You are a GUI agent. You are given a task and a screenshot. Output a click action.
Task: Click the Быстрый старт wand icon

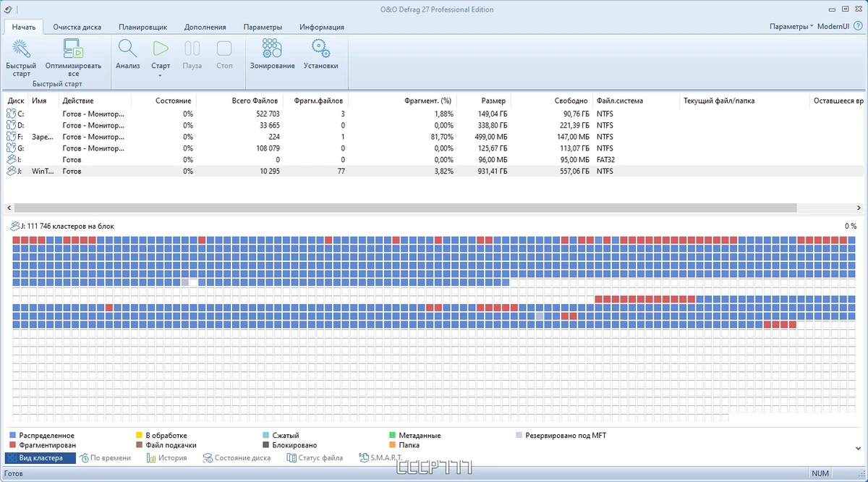(x=22, y=48)
